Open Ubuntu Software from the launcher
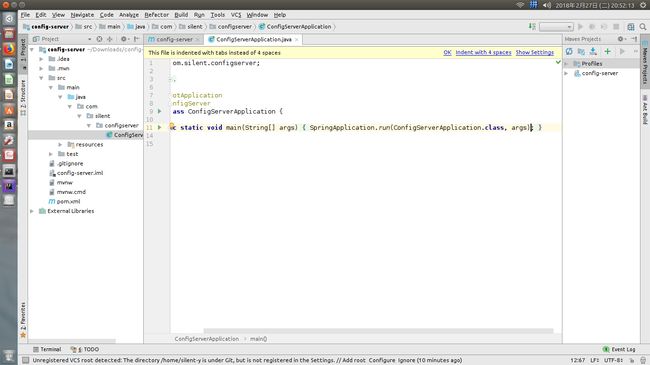 click(9, 110)
